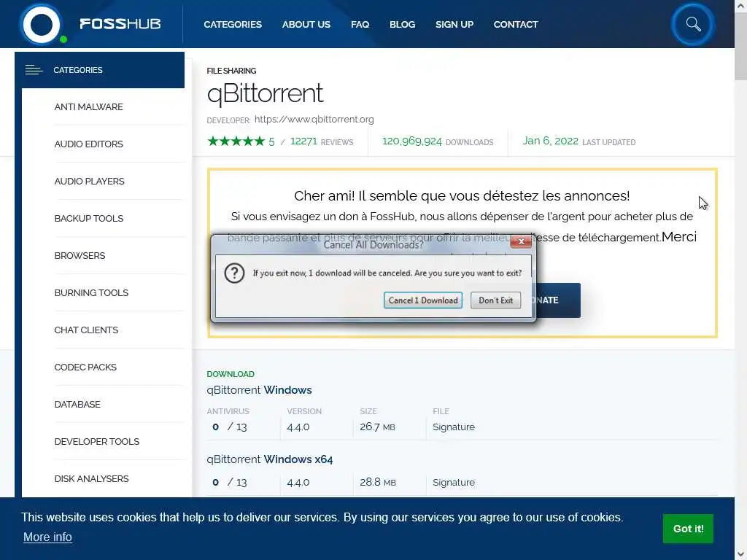The width and height of the screenshot is (747, 560).
Task: Select CHAT CLIENTS category
Action: [86, 330]
